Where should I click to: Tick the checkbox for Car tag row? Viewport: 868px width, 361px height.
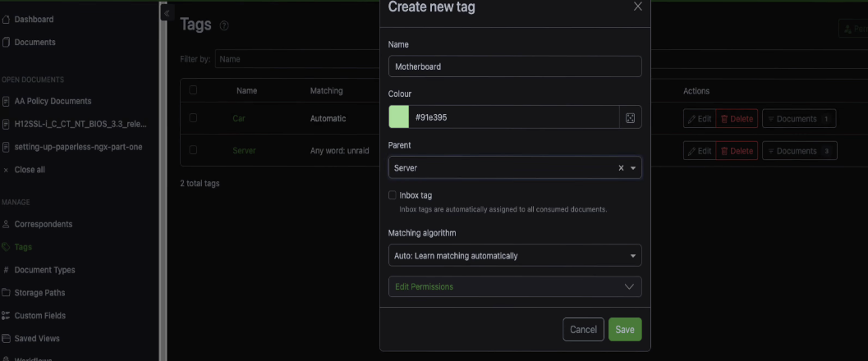click(x=193, y=118)
